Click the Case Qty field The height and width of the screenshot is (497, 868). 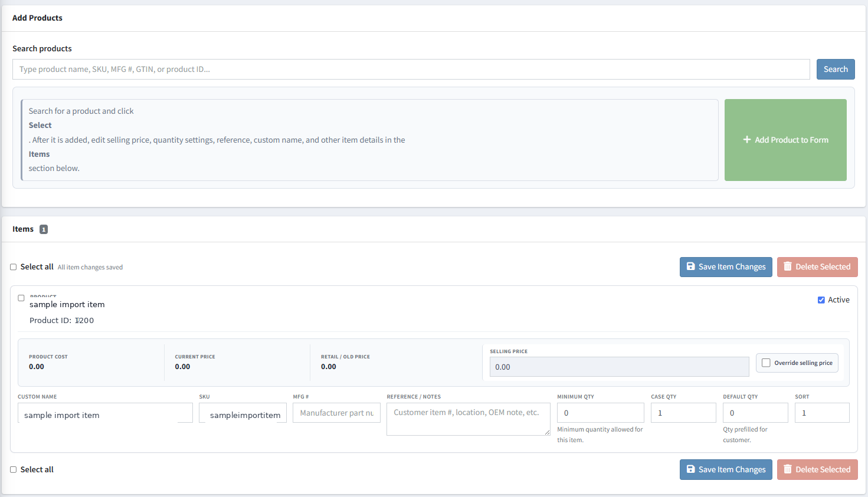tap(683, 413)
